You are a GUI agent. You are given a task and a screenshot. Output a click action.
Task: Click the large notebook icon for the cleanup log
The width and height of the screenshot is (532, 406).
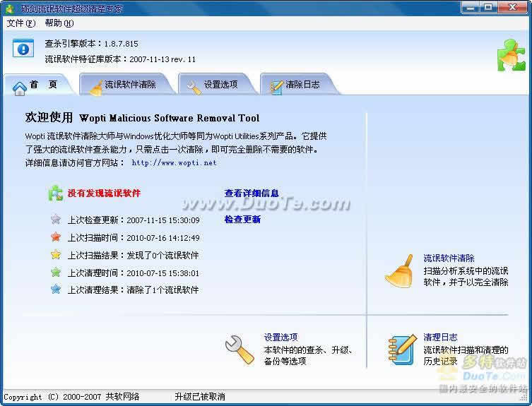point(403,350)
